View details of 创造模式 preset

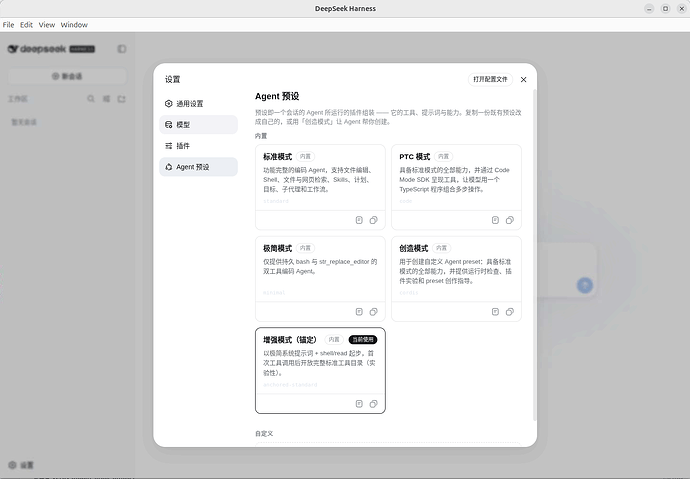[495, 312]
